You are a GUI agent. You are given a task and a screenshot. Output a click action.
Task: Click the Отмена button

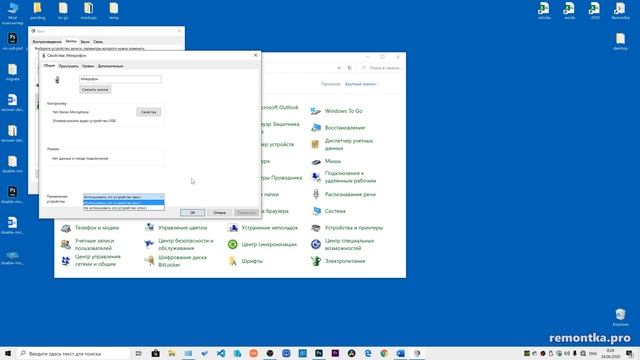(219, 213)
